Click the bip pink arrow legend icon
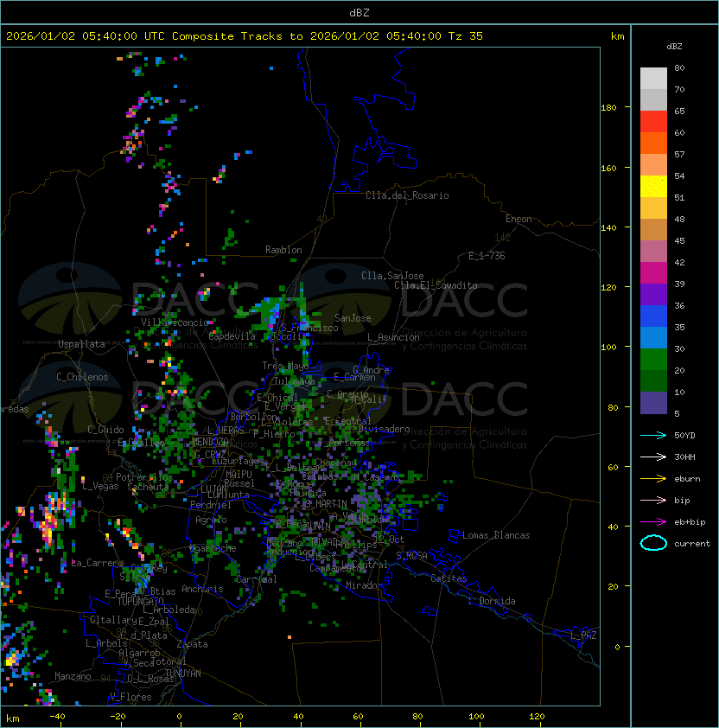 coord(653,500)
